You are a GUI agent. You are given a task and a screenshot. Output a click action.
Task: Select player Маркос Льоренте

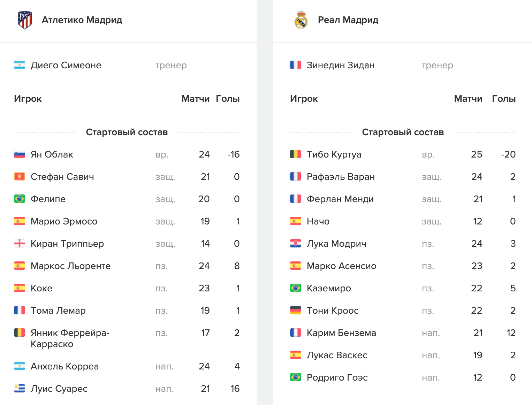point(70,266)
